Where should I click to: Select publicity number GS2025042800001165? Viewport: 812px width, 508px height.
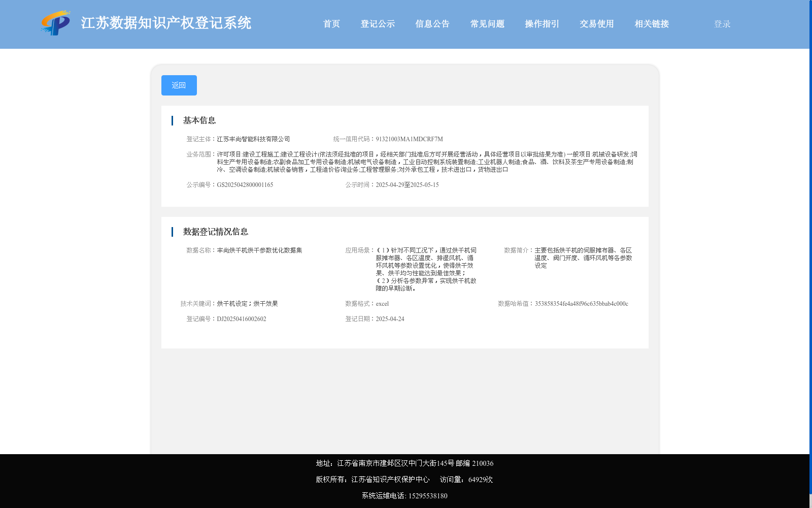tap(245, 185)
